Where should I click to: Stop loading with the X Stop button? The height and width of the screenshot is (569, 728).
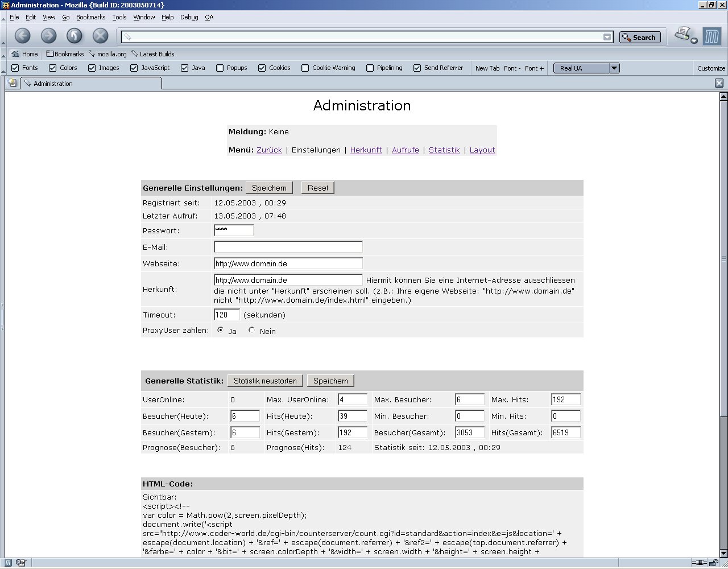101,36
